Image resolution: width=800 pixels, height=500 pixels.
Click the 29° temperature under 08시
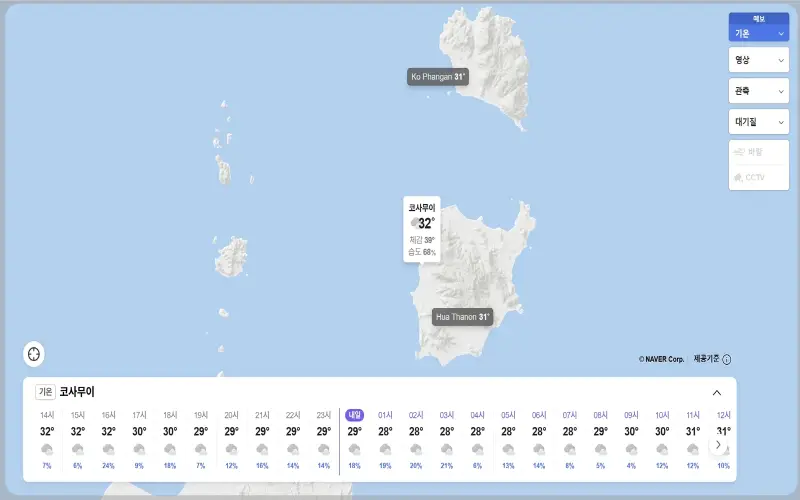point(601,432)
